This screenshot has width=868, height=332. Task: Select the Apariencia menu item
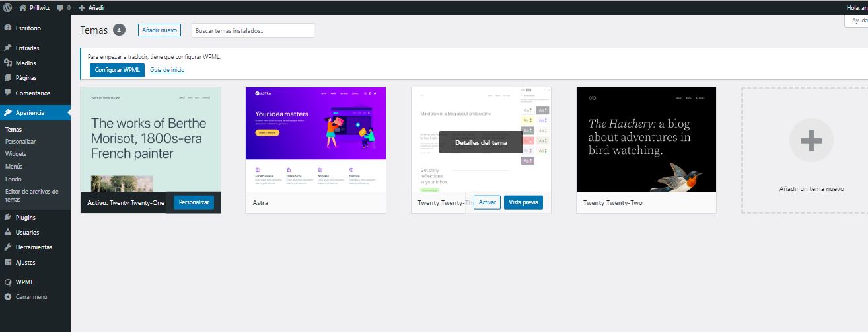(35, 112)
